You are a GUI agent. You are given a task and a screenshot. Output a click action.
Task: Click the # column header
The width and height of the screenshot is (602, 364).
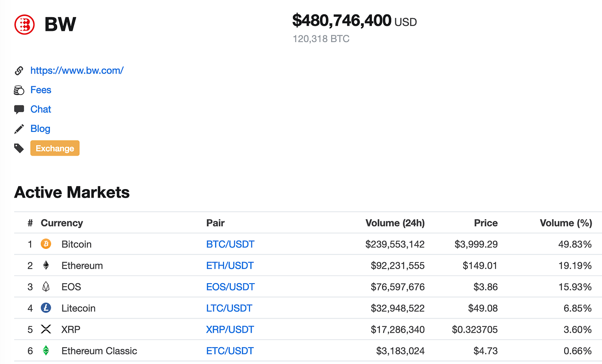click(30, 223)
